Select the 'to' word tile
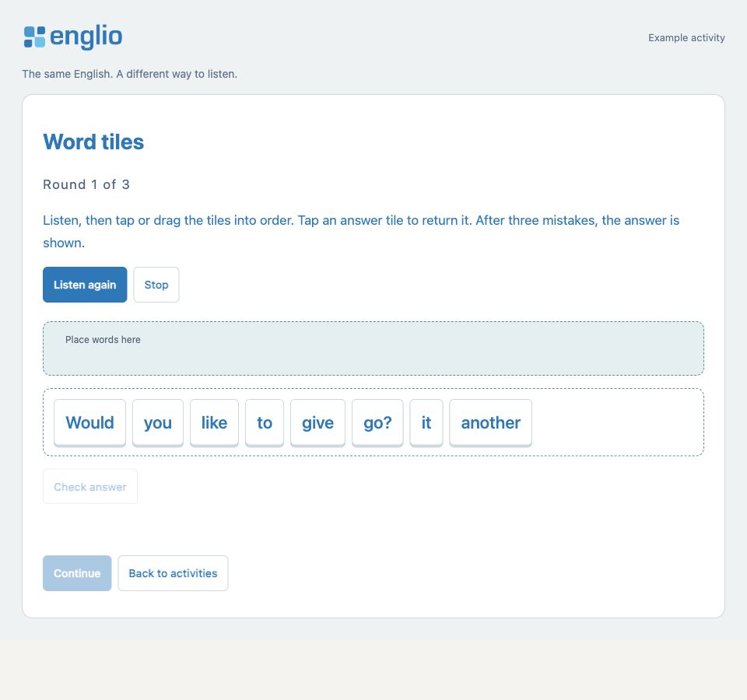Viewport: 747px width, 700px height. (265, 423)
